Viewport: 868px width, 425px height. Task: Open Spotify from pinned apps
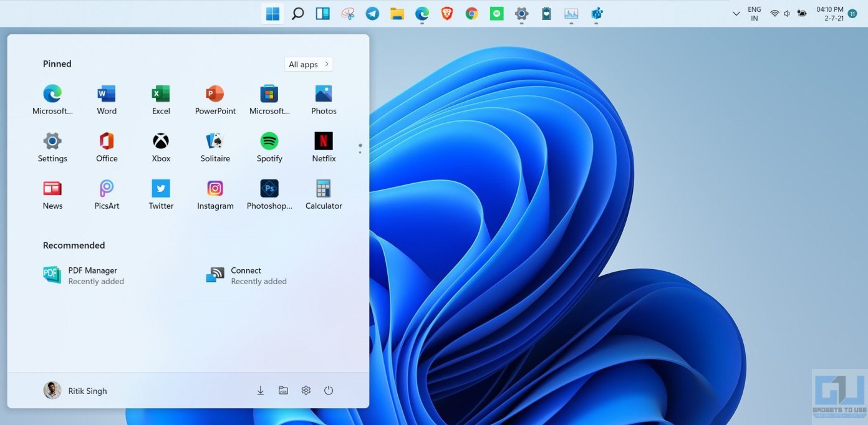pyautogui.click(x=269, y=142)
